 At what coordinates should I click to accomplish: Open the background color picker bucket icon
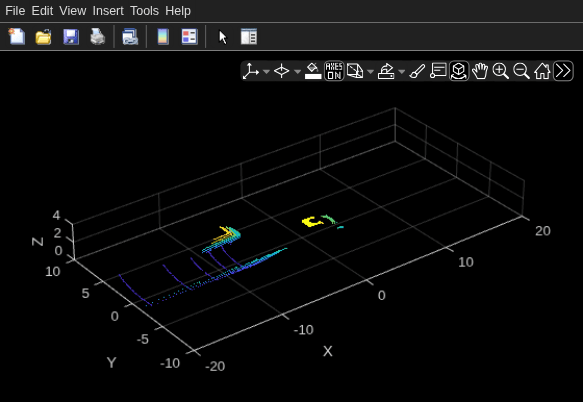(313, 71)
